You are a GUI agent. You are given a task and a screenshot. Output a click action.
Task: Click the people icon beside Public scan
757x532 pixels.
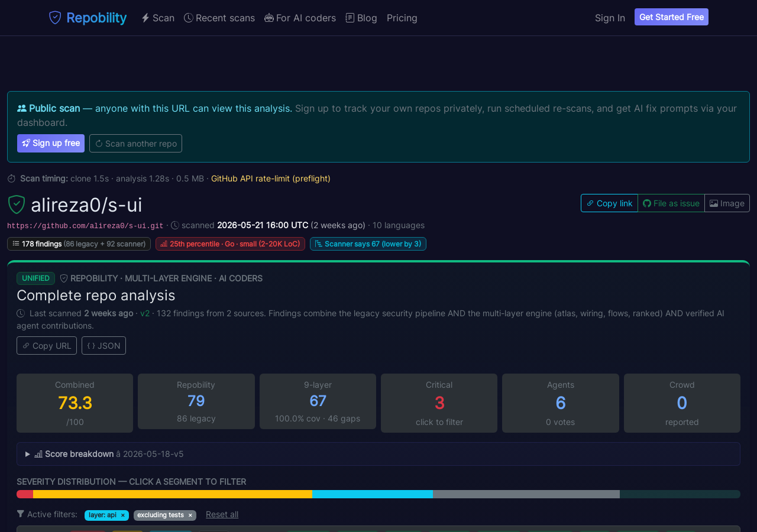click(x=22, y=108)
